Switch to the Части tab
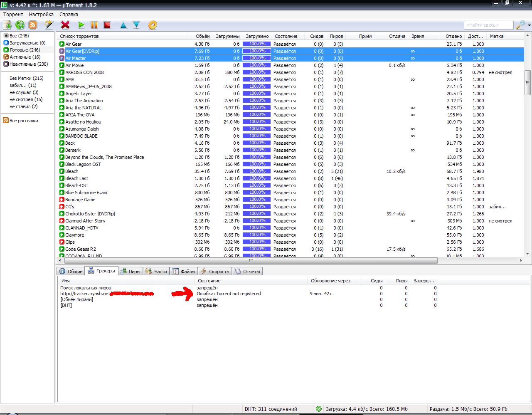Viewport: 532px width, 415px height. coord(156,272)
